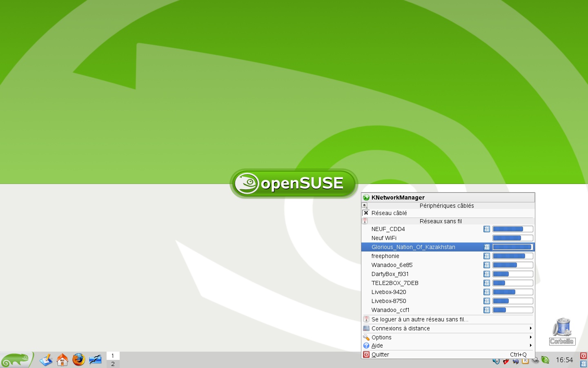Click the blue lock-screen button in the panel
This screenshot has height=368, width=588.
point(584,364)
